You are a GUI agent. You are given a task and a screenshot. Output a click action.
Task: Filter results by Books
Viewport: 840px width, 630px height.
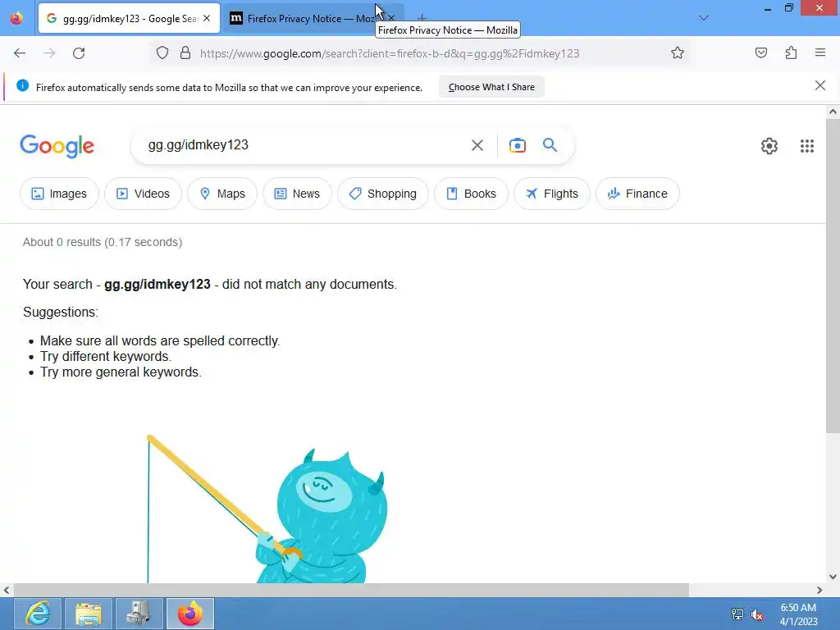(471, 194)
